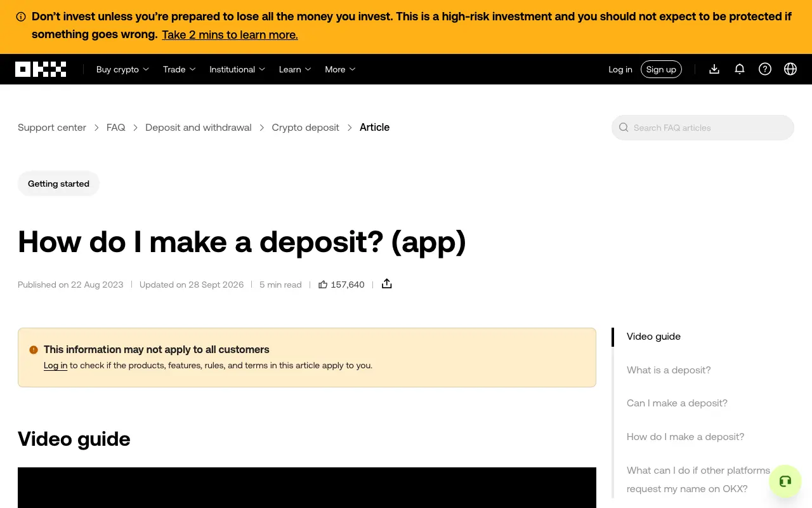Open 'Take 2 mins to learn more' link
Image resolution: width=812 pixels, height=508 pixels.
230,35
